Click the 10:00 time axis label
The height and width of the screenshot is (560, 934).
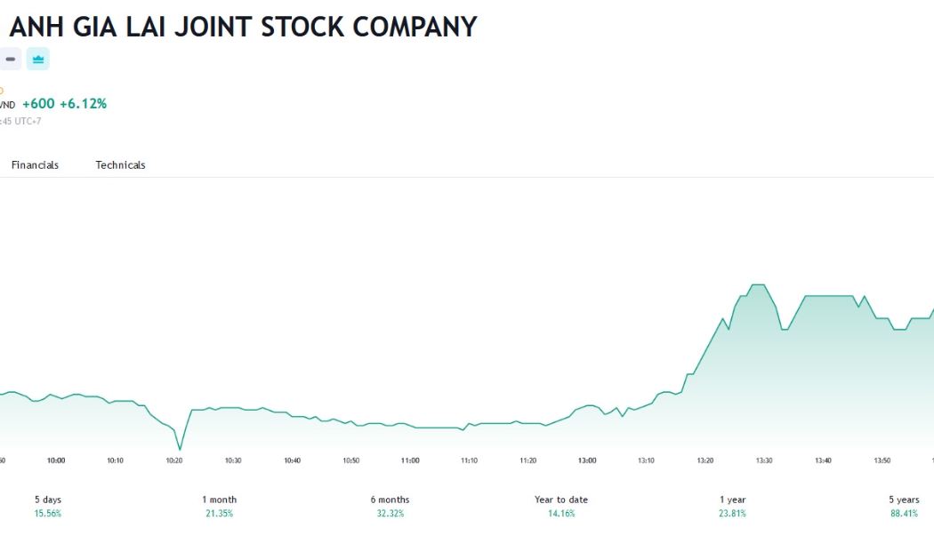pyautogui.click(x=56, y=460)
